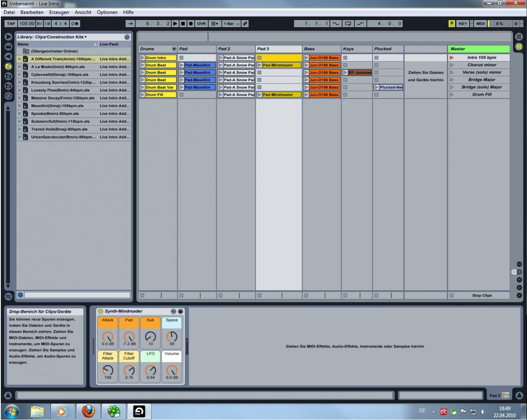
Task: Hide the browser with the round arrow button
Action: [x=8, y=37]
